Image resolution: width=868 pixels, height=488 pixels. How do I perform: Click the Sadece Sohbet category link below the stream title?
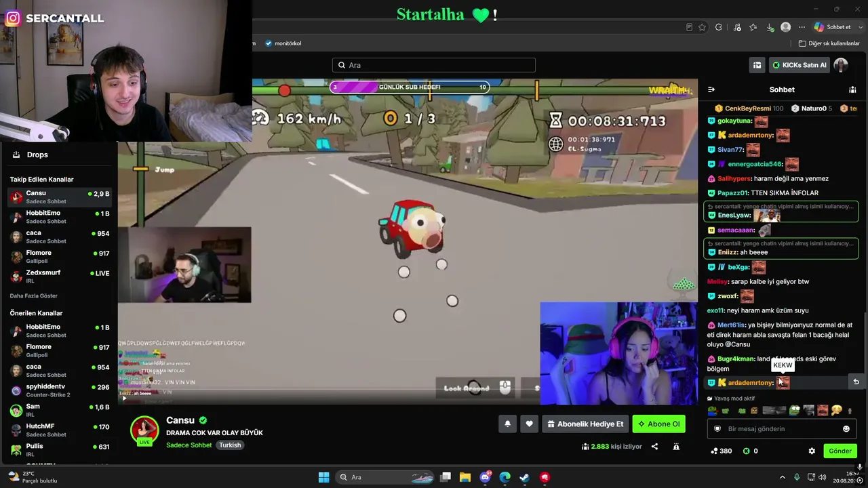point(189,445)
